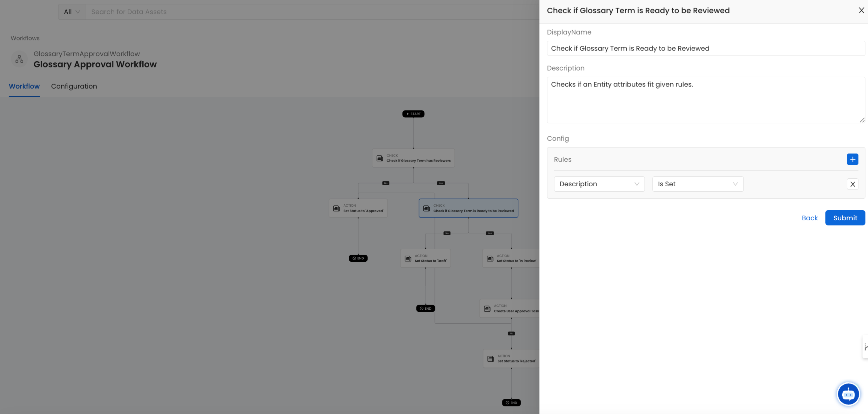
Task: Click icon of Create User Approval Task node
Action: click(x=487, y=309)
